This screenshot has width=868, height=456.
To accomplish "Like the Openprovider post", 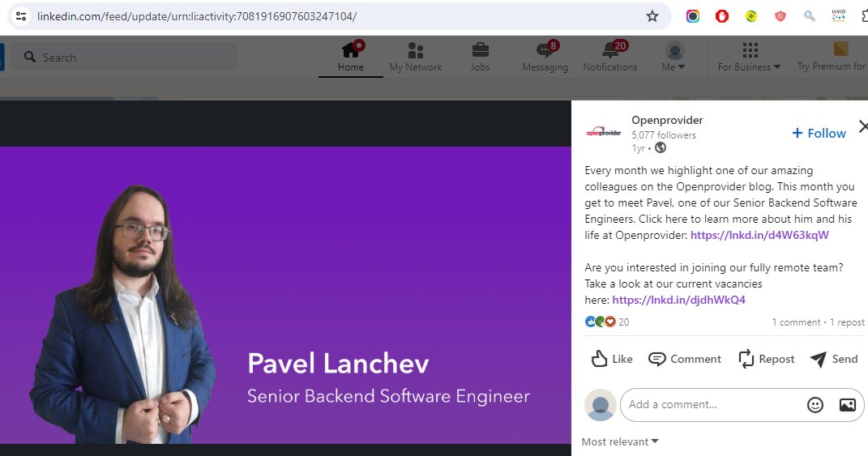I will (612, 359).
